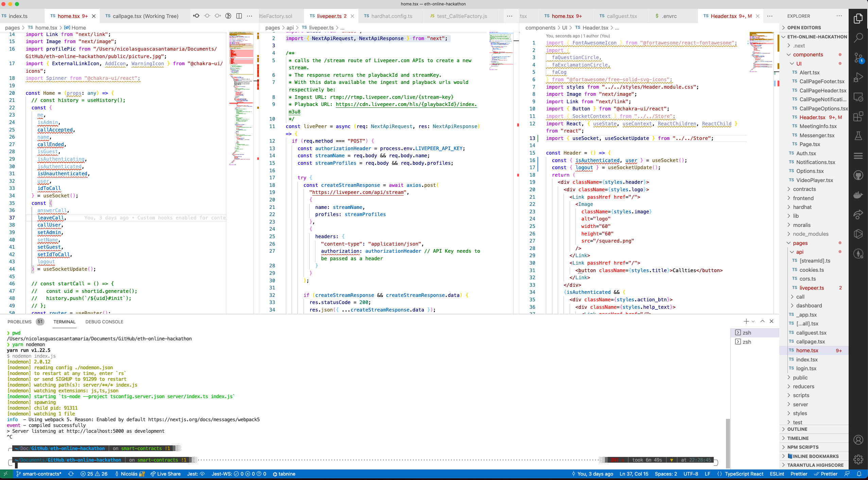The image size is (868, 480).
Task: Click errors and warnings count 25/26
Action: 94,474
